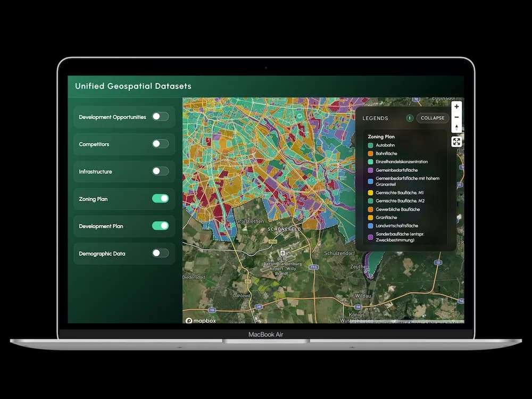Click the green info icon beside Legends
Viewport: 532px width, 399px height.
pyautogui.click(x=409, y=118)
